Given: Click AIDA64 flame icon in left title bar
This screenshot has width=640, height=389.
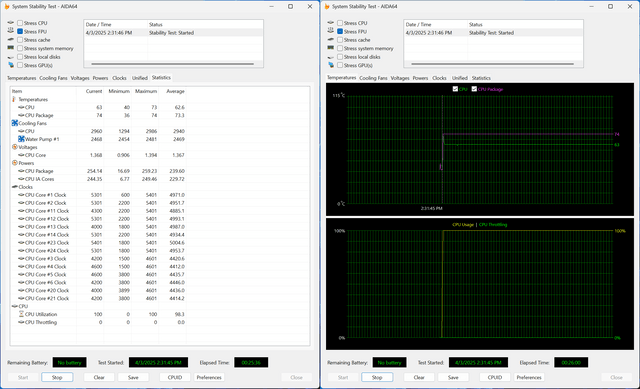Looking at the screenshot, I should [7, 7].
